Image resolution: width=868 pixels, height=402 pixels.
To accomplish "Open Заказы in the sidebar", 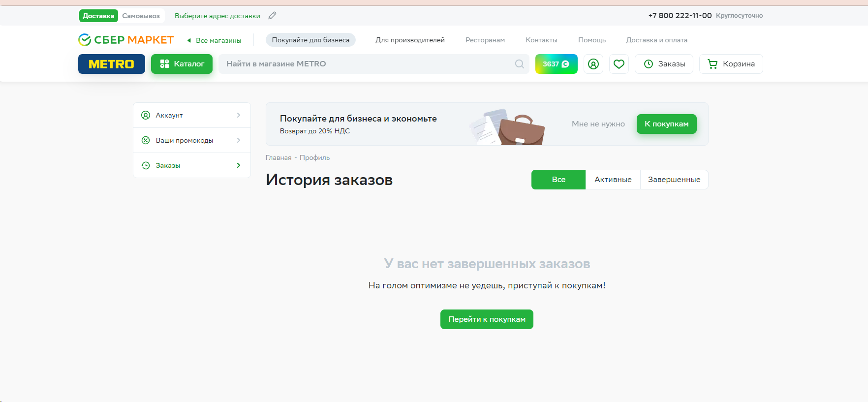I will 192,165.
